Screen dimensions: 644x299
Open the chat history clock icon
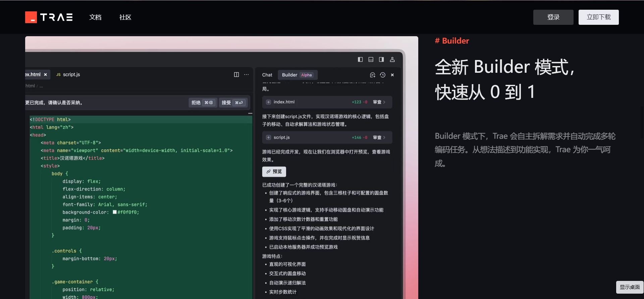(382, 75)
